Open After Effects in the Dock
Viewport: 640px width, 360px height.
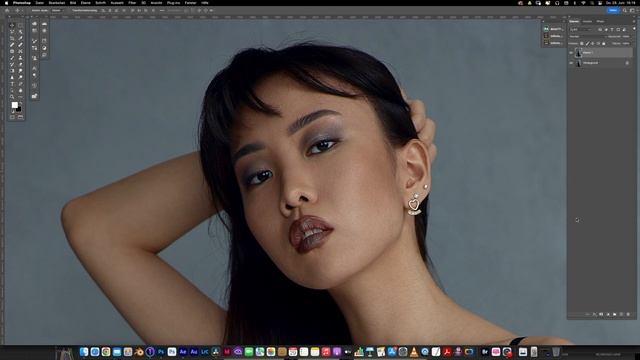[183, 351]
